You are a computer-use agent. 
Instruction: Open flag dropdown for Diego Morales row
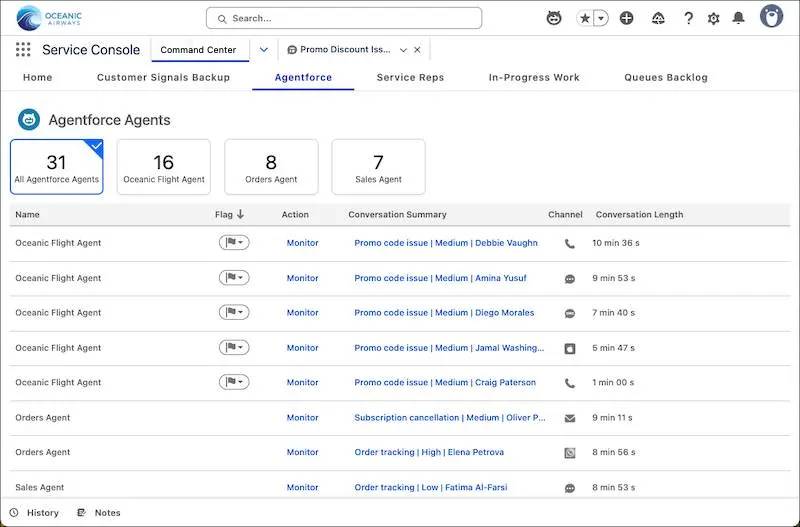[x=234, y=312]
